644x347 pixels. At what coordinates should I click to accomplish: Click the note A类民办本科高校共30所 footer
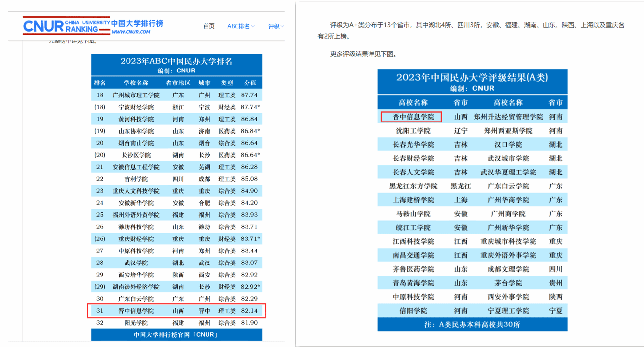(472, 324)
